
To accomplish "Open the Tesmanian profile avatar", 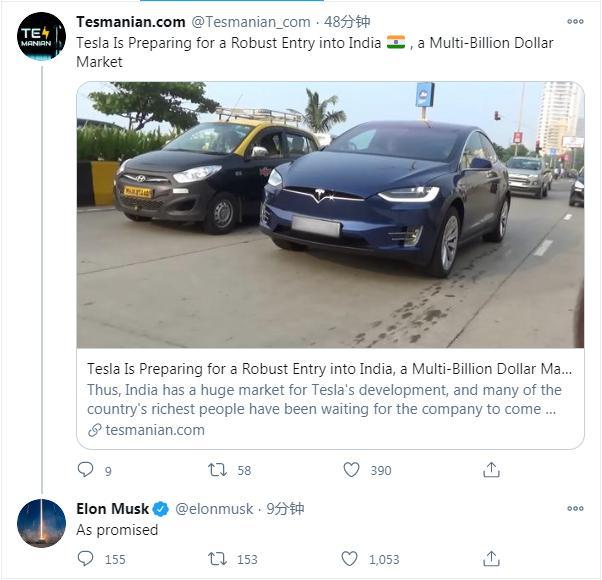I will (x=41, y=38).
